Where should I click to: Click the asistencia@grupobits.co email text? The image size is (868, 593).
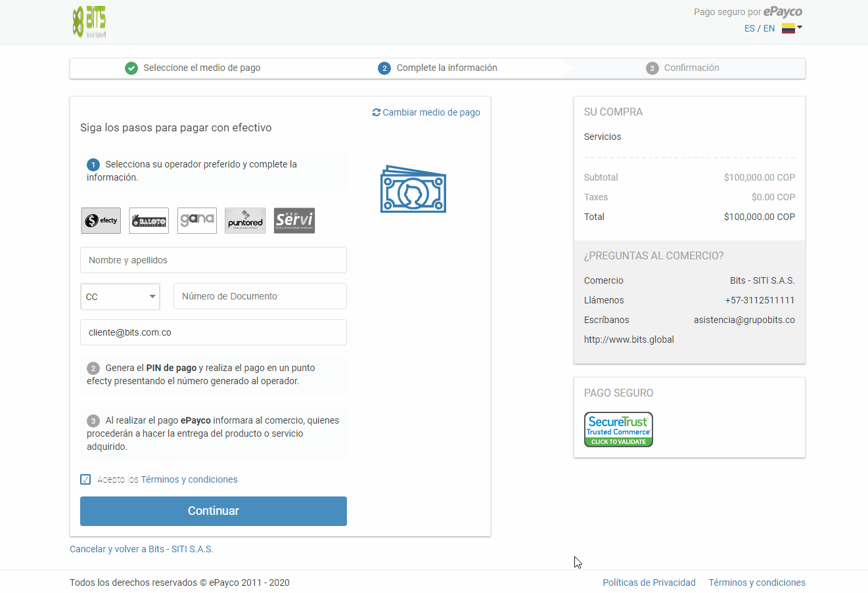(744, 320)
